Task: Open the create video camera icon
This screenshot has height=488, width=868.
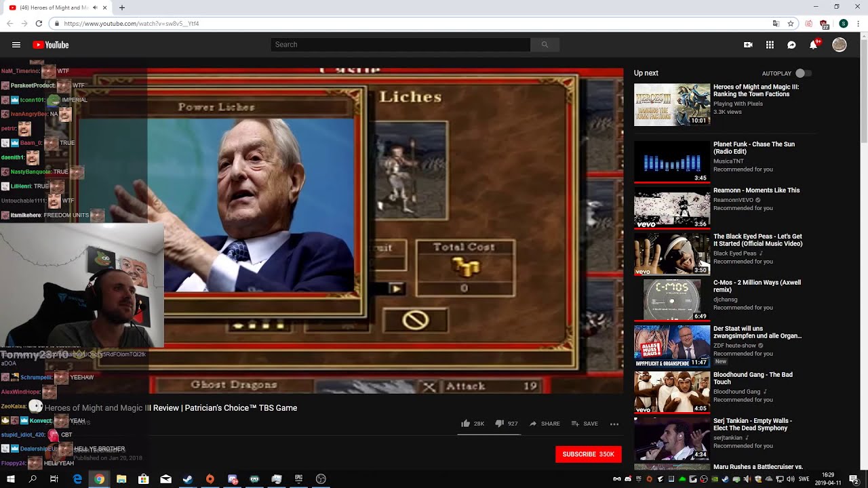Action: coord(748,45)
